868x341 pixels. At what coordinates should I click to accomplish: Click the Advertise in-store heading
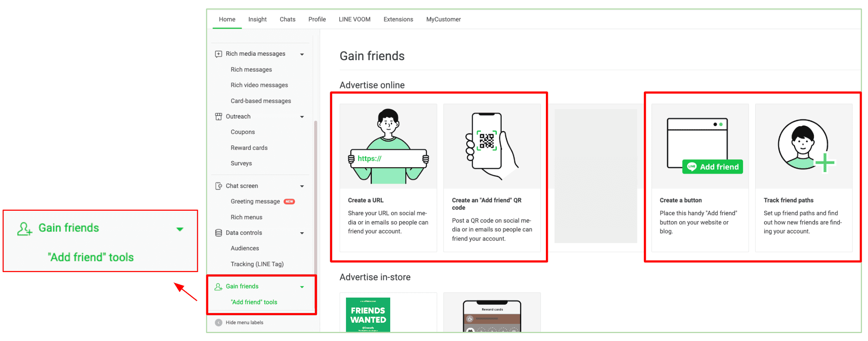pos(375,277)
